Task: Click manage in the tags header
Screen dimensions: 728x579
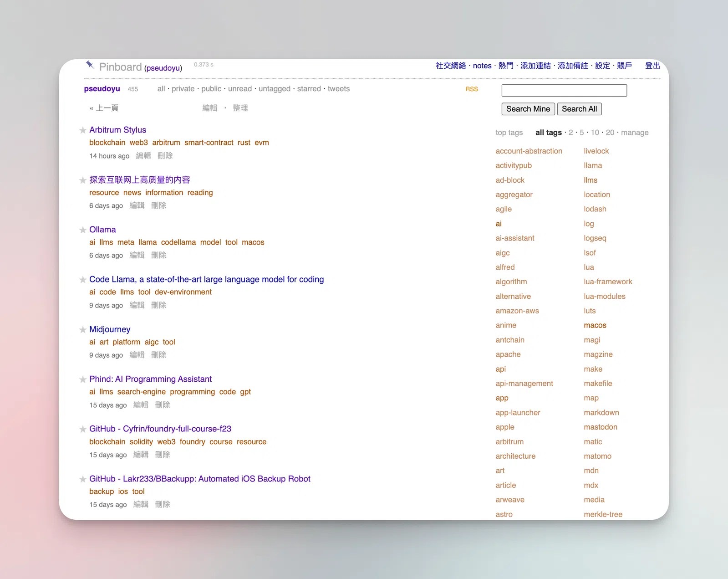Action: point(635,133)
